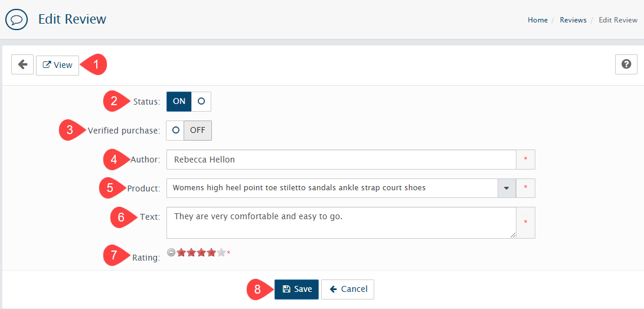Click the Status label
Screen dimensions: 644x309
[x=146, y=102]
